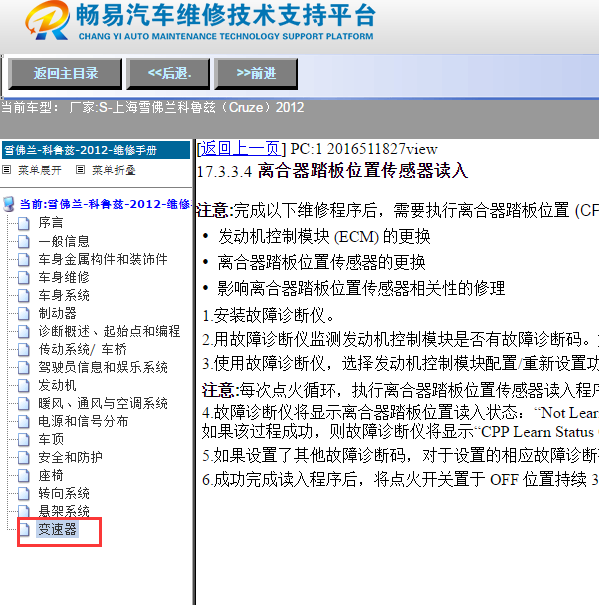The image size is (599, 605).
Task: Click the computer icon at tree root
Action: click(x=8, y=204)
